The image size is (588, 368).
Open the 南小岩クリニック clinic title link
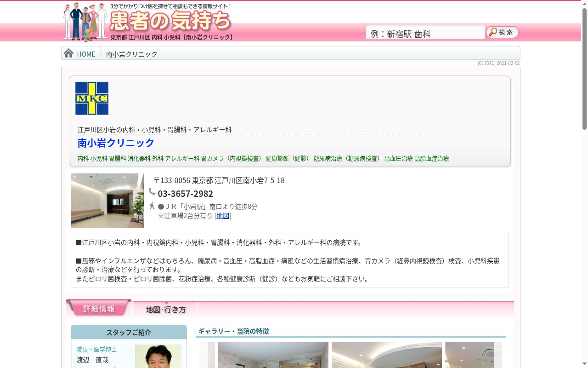[x=116, y=143]
